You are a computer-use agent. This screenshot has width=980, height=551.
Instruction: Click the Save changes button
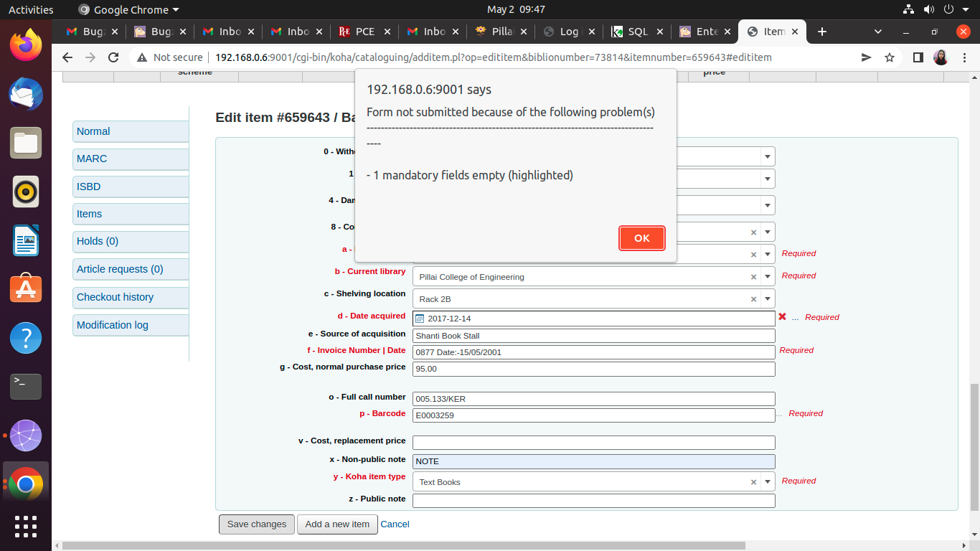(x=257, y=524)
